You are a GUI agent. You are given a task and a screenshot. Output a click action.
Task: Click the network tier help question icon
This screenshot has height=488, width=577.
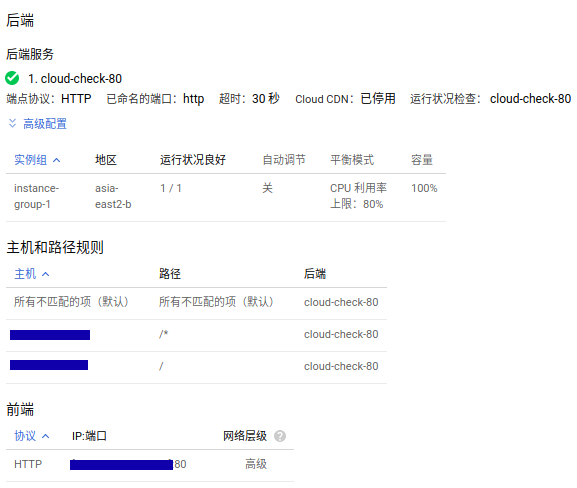(x=280, y=436)
